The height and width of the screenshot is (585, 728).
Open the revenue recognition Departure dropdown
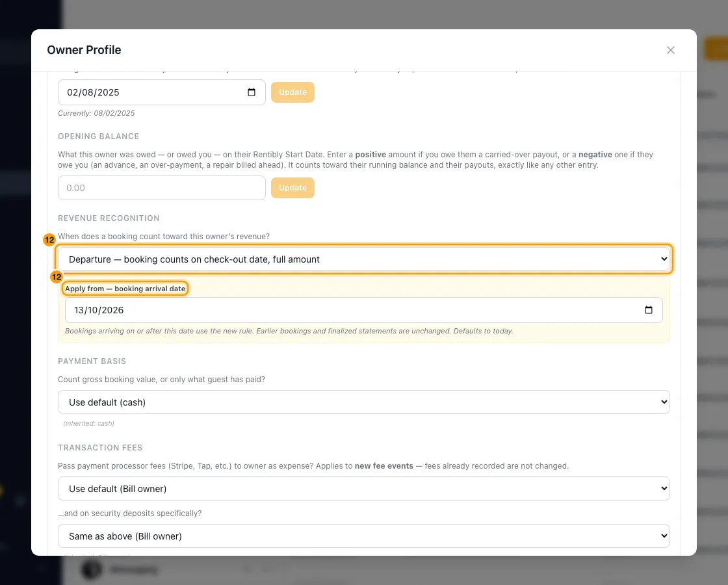click(x=363, y=259)
